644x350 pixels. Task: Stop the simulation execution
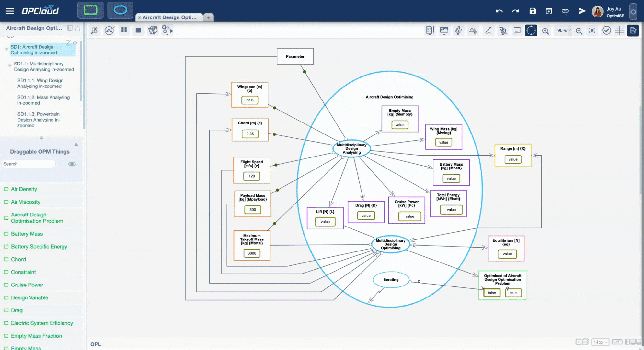pos(138,30)
